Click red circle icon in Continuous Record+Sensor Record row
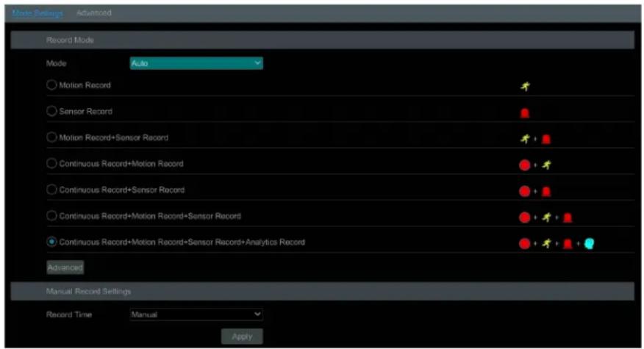The image size is (644, 349). point(524,191)
